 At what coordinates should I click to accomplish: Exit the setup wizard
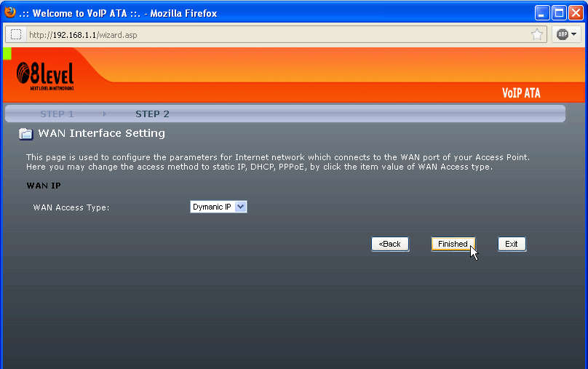pos(512,244)
